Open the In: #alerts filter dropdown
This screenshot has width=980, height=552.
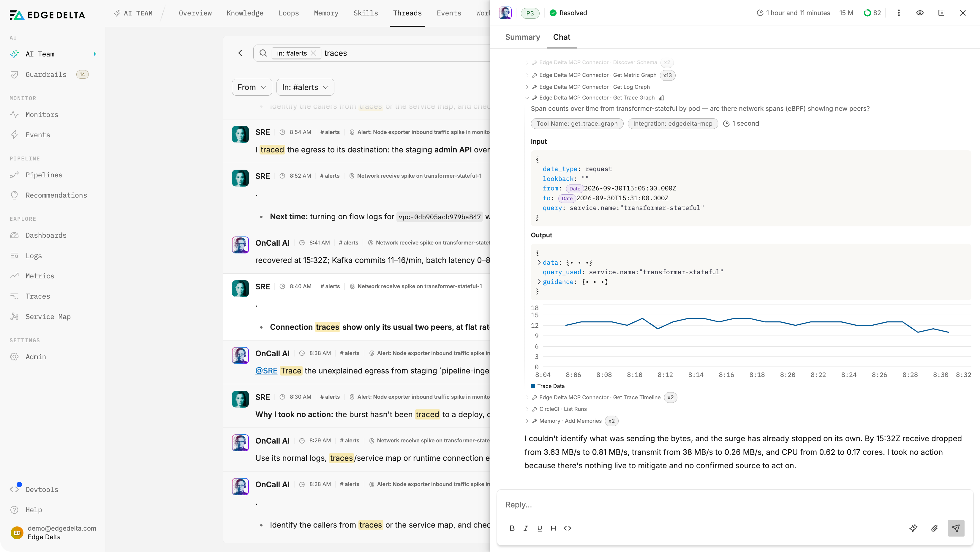click(x=305, y=87)
